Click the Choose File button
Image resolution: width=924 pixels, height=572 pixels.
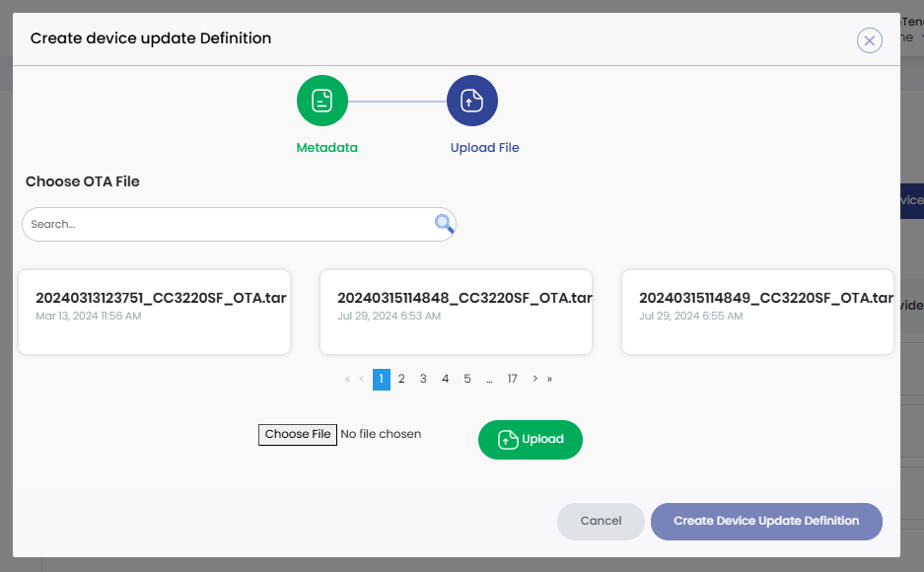click(x=298, y=435)
